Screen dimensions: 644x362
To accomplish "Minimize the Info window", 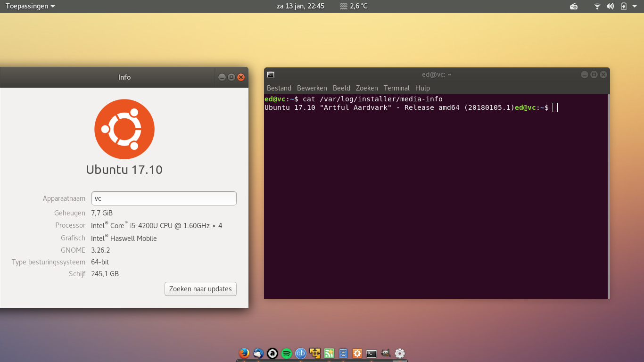I will [x=222, y=77].
